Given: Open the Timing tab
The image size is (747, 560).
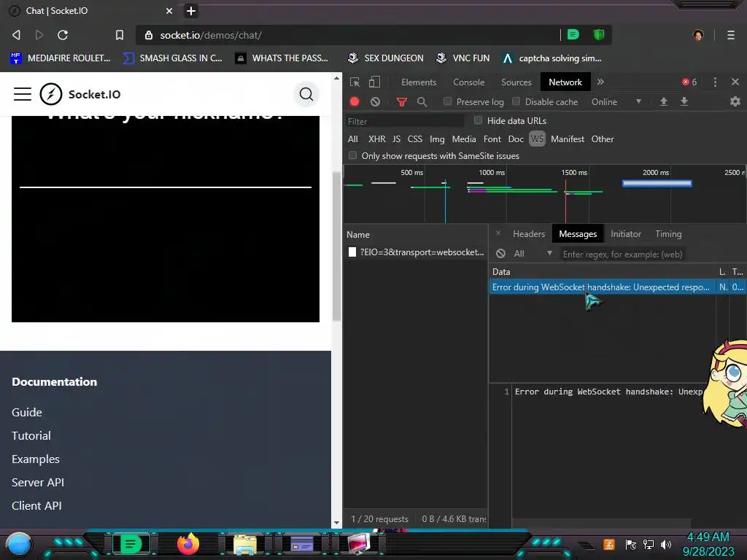Looking at the screenshot, I should tap(668, 234).
